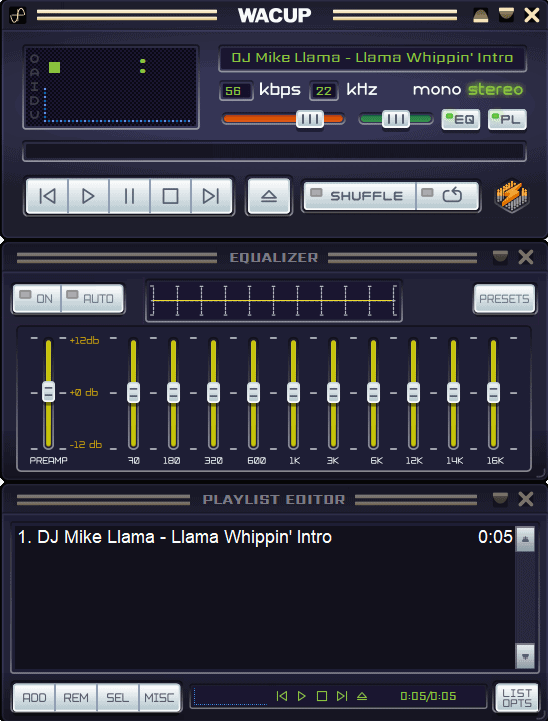548x721 pixels.
Task: Click the 6K band slider handle
Action: coord(373,392)
